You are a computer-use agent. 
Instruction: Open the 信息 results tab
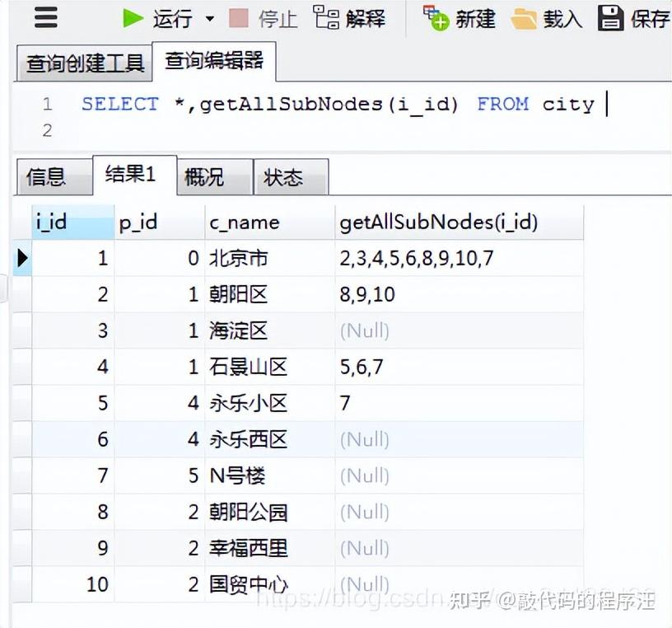53,176
